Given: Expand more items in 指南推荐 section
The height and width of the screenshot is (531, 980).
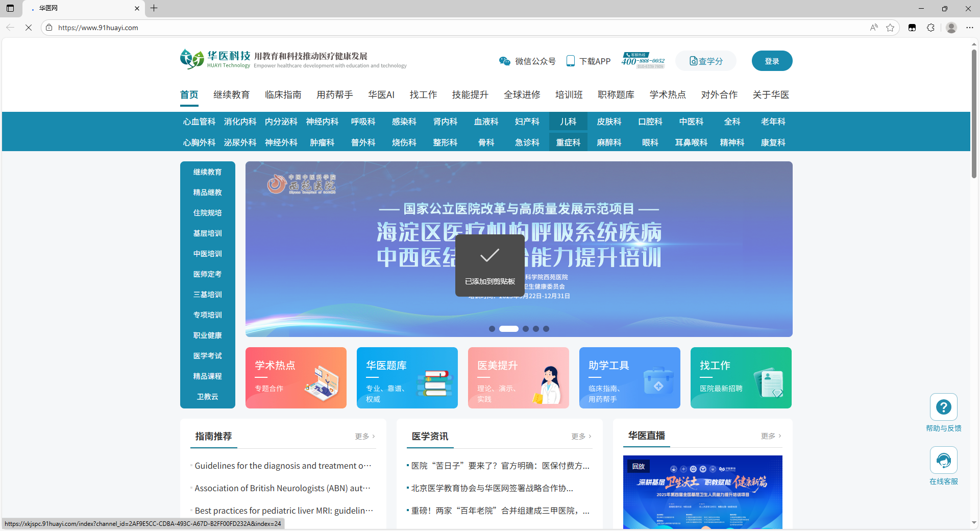Looking at the screenshot, I should (365, 437).
